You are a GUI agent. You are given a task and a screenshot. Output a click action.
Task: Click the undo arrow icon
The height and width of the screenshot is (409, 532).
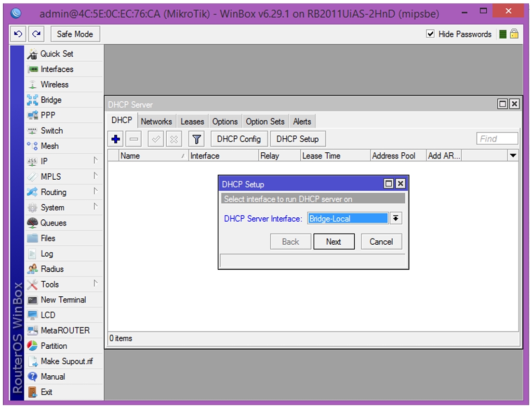18,34
